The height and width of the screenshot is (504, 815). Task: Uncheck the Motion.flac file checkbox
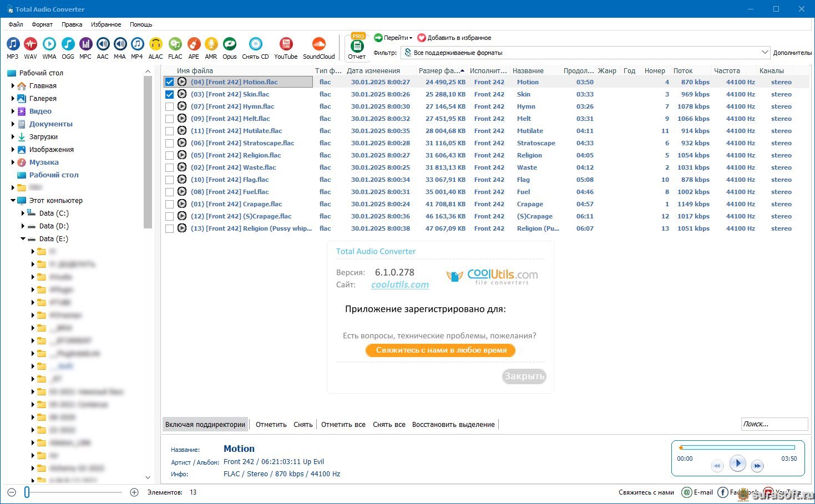tap(169, 82)
